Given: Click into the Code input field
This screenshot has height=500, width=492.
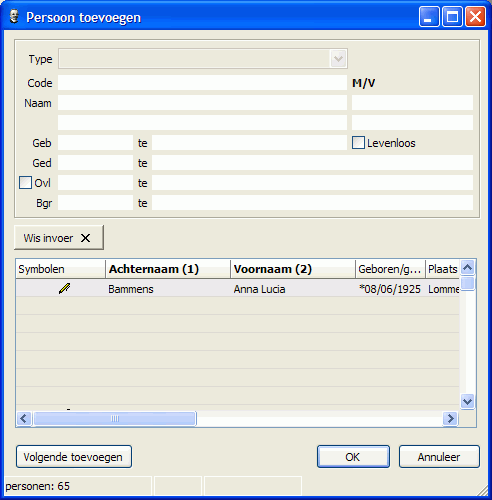Looking at the screenshot, I should click(202, 83).
